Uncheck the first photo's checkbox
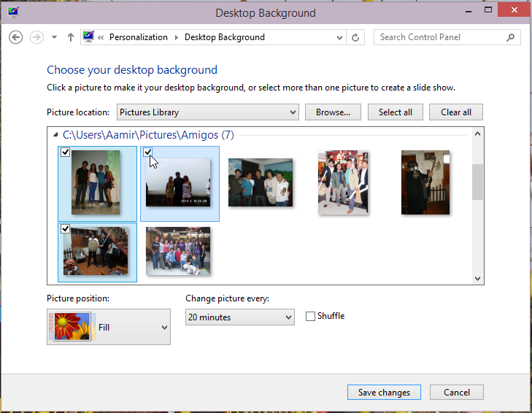This screenshot has width=532, height=413. click(x=65, y=153)
